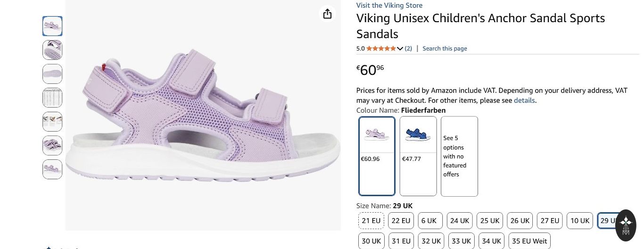Open the VAT 'details' link
This screenshot has height=249, width=644.
click(524, 100)
